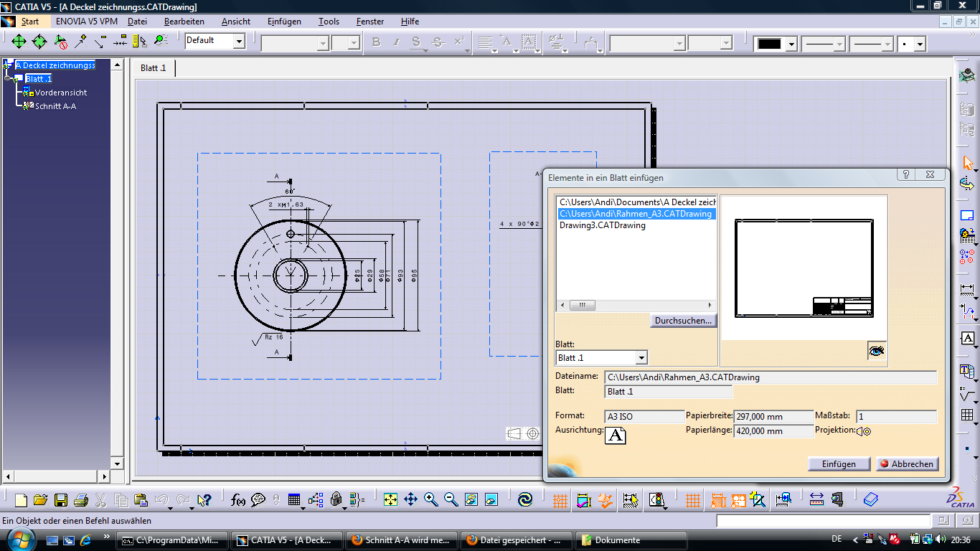Open the Default style dropdown
The image size is (980, 551).
coord(239,42)
